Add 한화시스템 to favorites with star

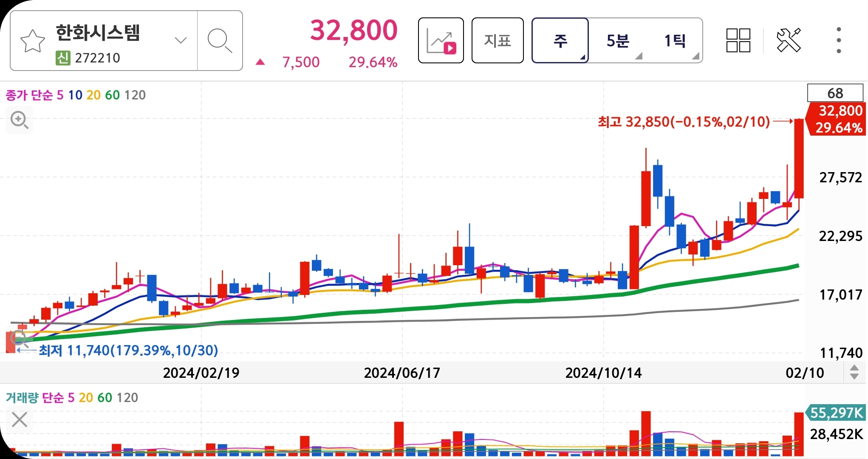coord(33,41)
